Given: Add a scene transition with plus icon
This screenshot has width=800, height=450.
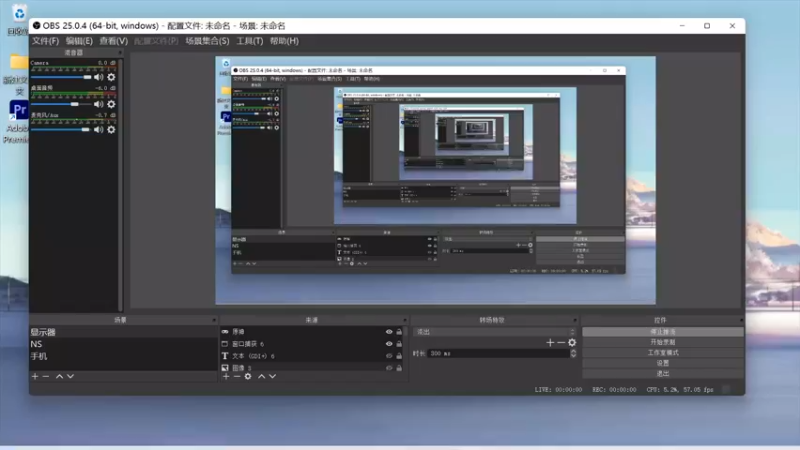Looking at the screenshot, I should click(550, 342).
